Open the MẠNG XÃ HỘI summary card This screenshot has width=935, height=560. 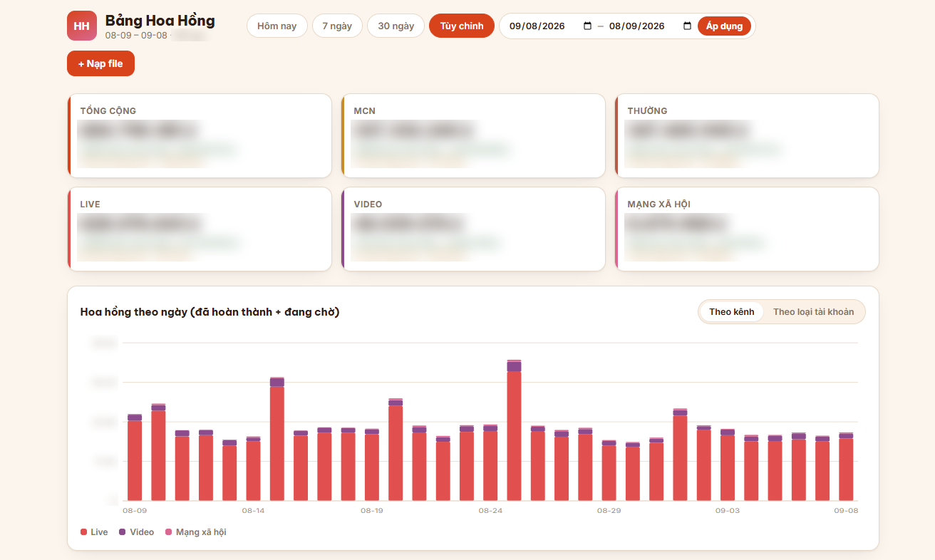coord(747,229)
